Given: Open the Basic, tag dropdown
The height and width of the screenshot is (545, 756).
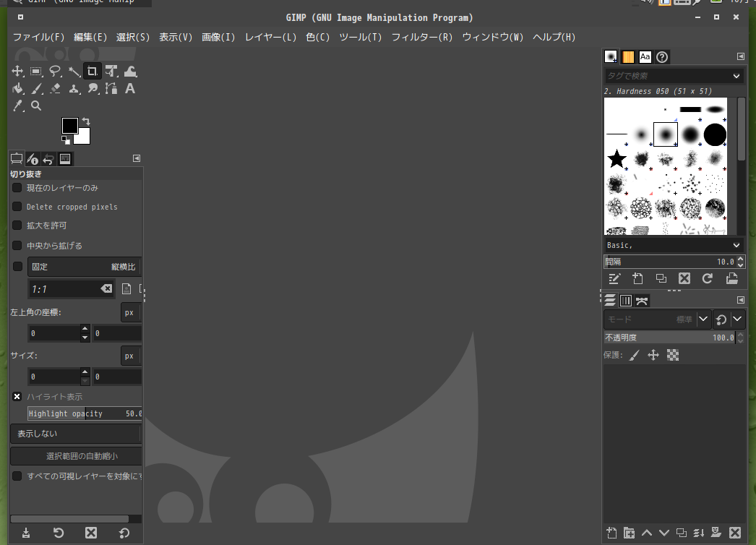Looking at the screenshot, I should (736, 245).
